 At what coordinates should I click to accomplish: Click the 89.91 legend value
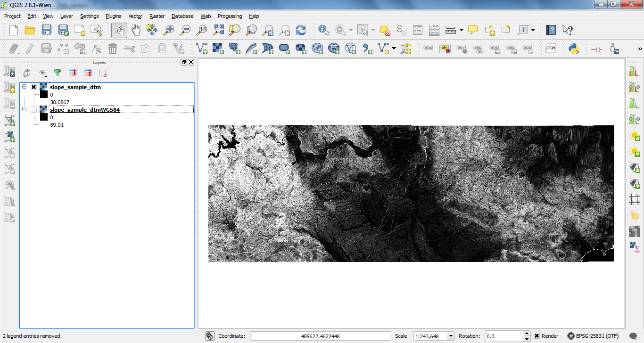coord(57,125)
